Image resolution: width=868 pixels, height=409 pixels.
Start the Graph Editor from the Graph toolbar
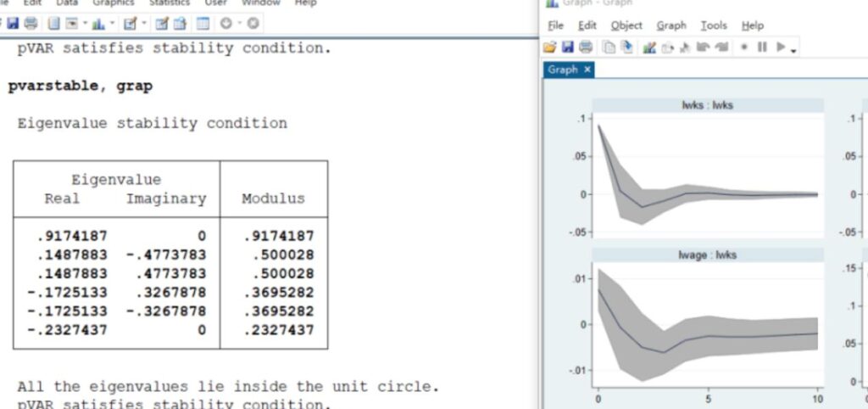point(649,48)
